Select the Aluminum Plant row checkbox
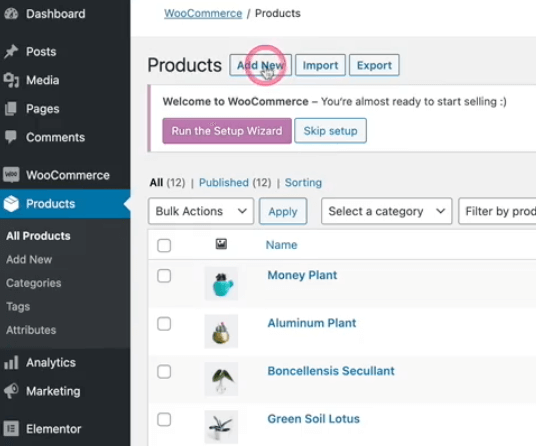The image size is (536, 446). (164, 324)
